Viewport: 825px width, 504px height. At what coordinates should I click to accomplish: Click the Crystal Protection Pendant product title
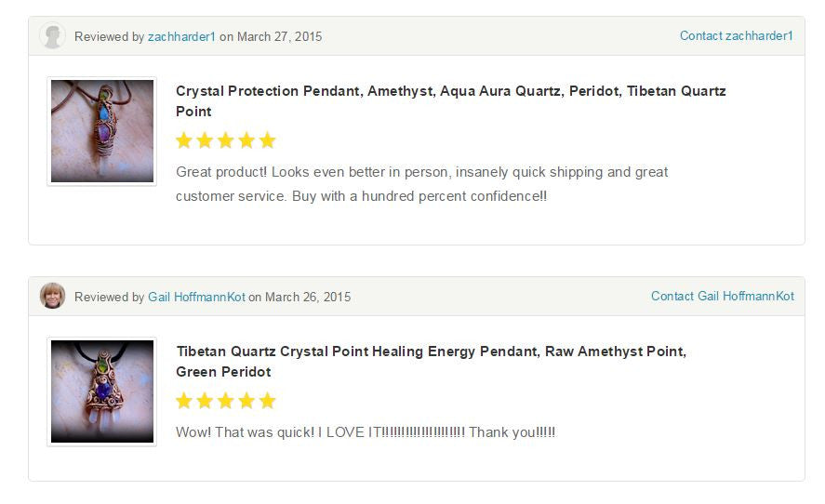tap(450, 101)
